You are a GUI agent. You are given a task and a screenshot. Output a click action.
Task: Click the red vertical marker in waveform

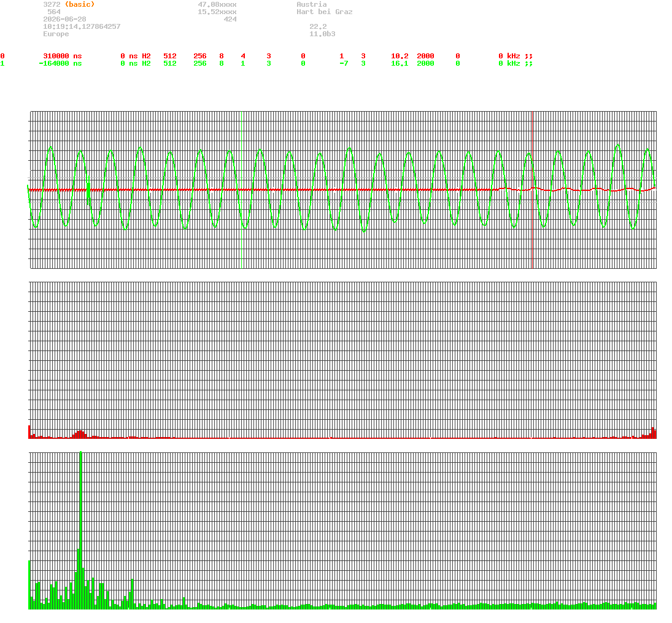(x=532, y=190)
